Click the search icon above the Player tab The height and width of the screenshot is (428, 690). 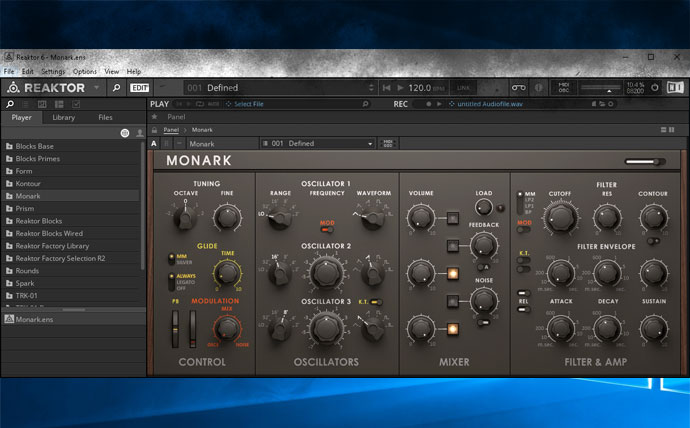tap(10, 104)
